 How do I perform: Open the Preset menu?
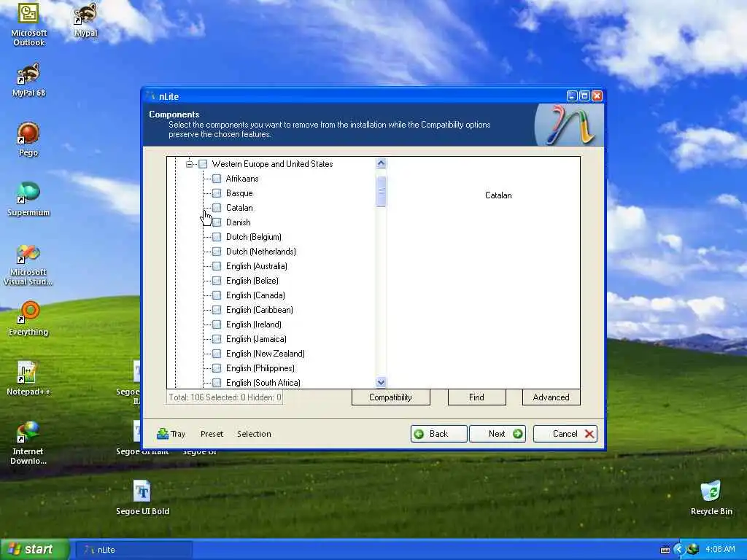212,434
